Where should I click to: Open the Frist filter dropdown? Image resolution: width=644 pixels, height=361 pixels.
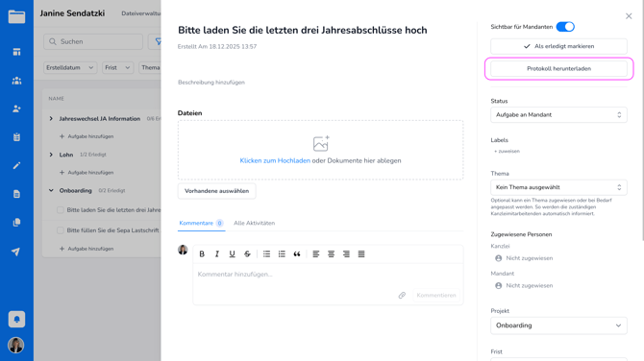tap(117, 67)
